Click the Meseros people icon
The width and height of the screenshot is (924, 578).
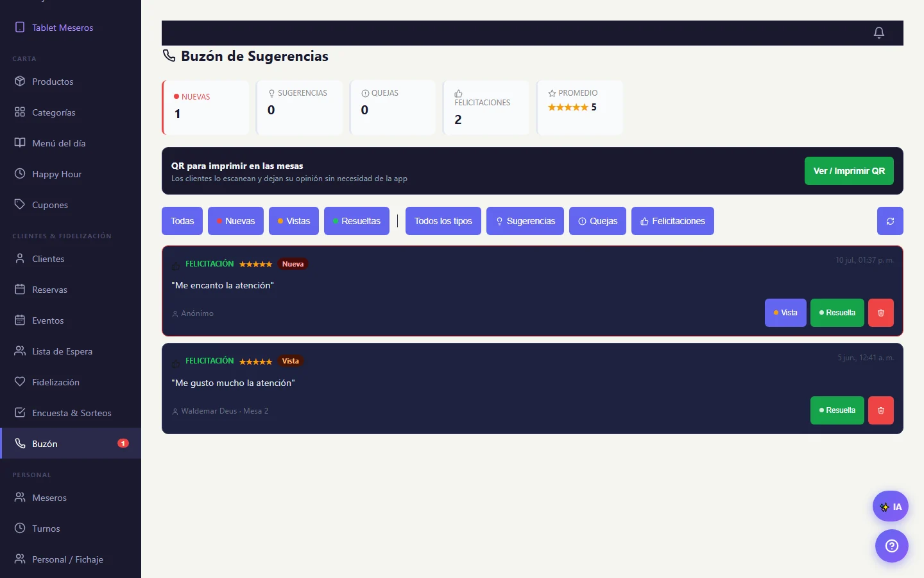tap(20, 498)
